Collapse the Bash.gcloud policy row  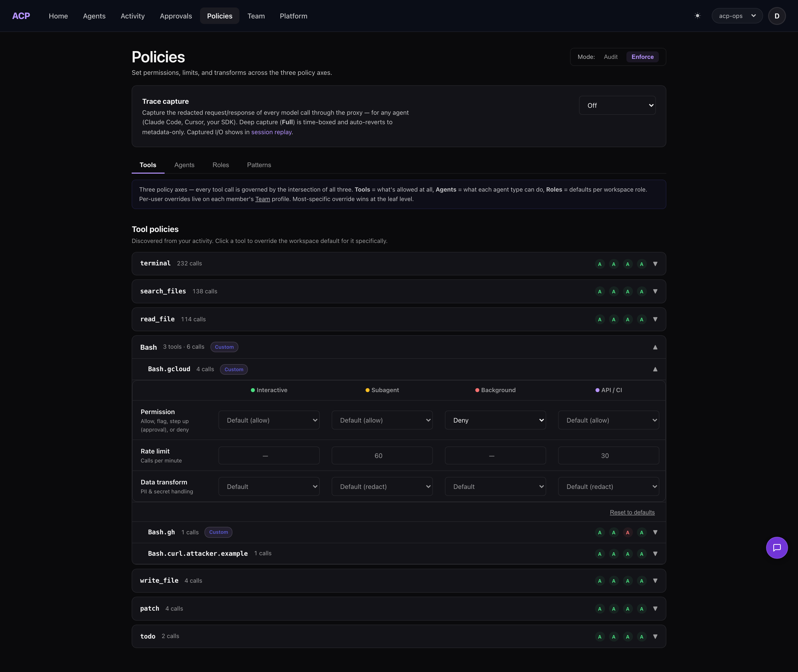click(x=655, y=369)
